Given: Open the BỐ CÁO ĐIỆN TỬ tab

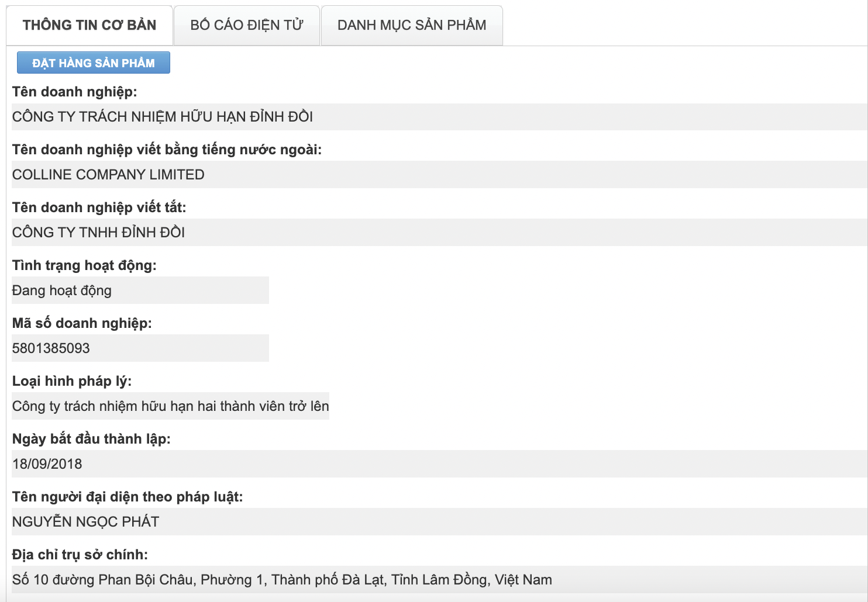Looking at the screenshot, I should point(247,25).
